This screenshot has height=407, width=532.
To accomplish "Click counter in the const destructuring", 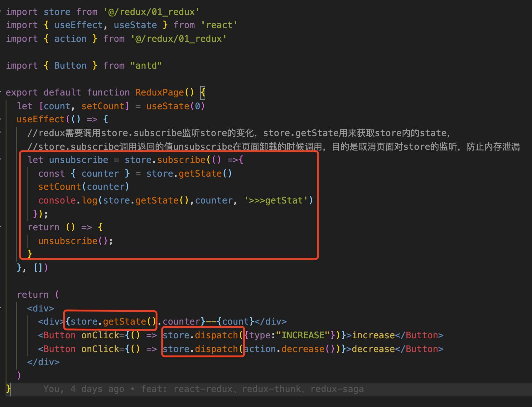I will tap(100, 174).
